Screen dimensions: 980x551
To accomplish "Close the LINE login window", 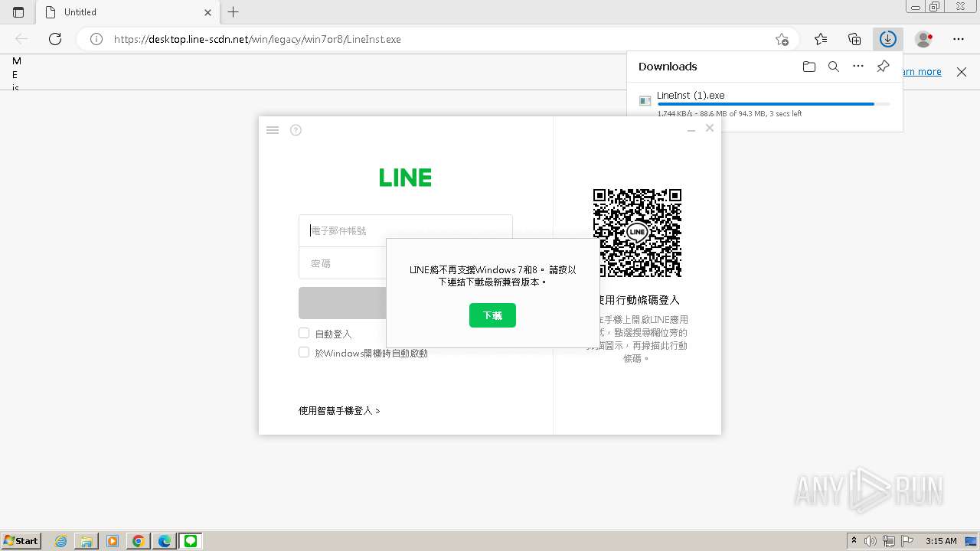I will [x=710, y=128].
